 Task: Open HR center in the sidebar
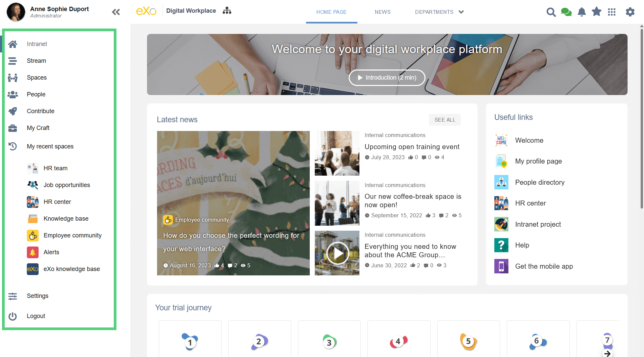click(57, 202)
